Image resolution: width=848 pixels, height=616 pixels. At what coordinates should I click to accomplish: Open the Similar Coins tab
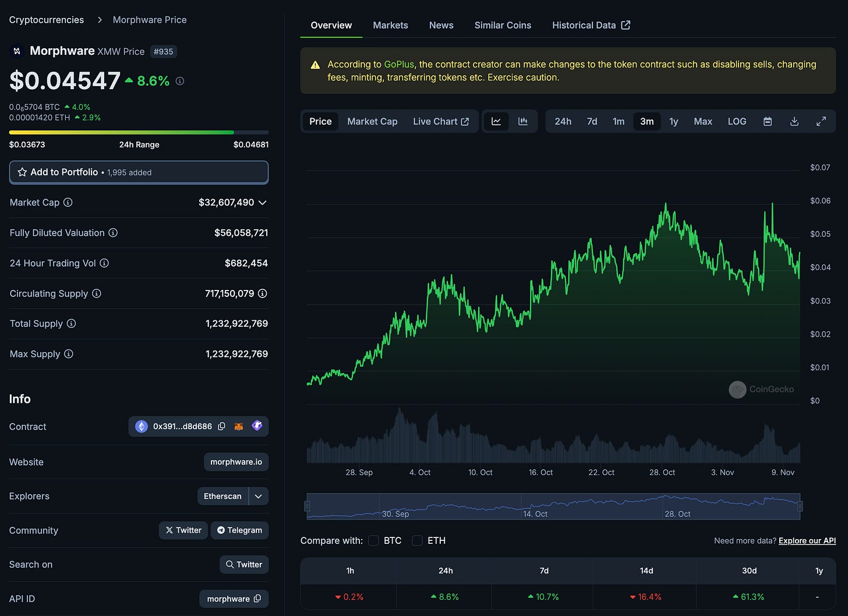tap(503, 25)
